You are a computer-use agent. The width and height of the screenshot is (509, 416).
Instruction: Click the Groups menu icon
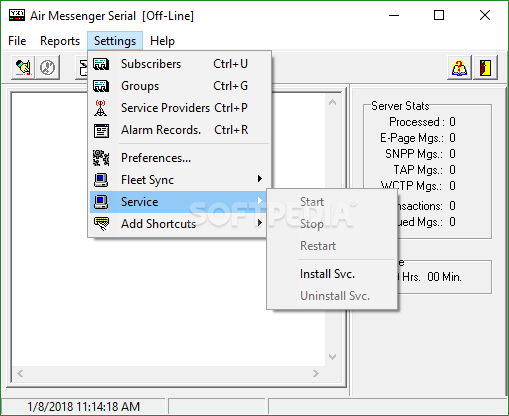[101, 86]
